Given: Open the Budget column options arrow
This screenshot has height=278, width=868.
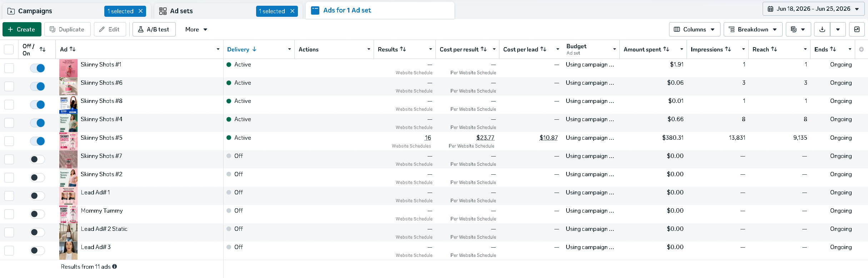Looking at the screenshot, I should click(614, 49).
